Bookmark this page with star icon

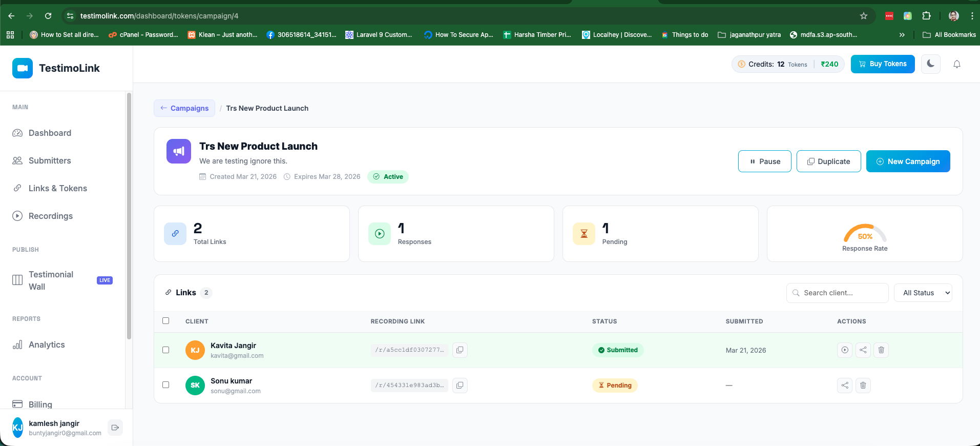tap(864, 16)
